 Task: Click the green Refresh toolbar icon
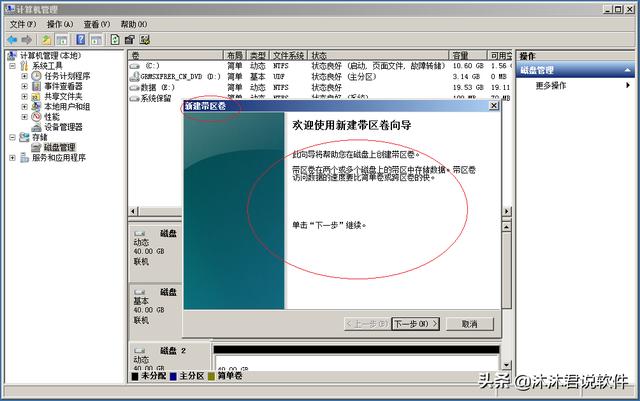tap(115, 40)
